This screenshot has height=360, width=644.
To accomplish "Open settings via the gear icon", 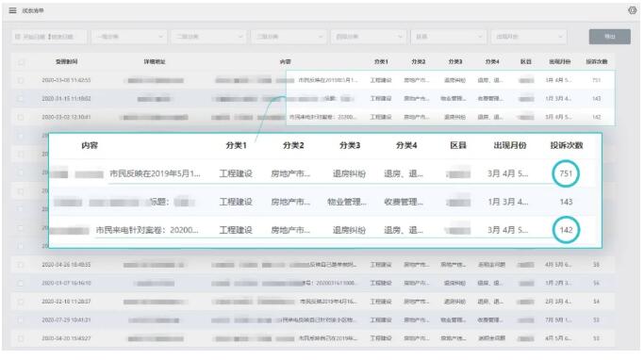I will [633, 10].
